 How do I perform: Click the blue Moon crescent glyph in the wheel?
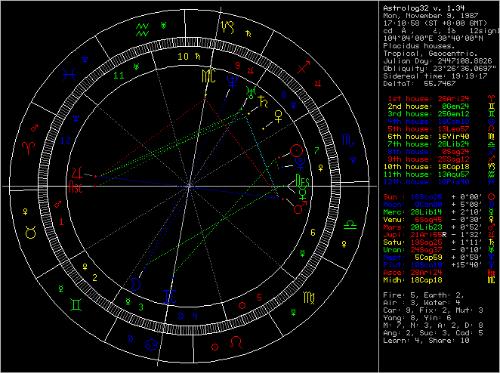pyautogui.click(x=136, y=284)
